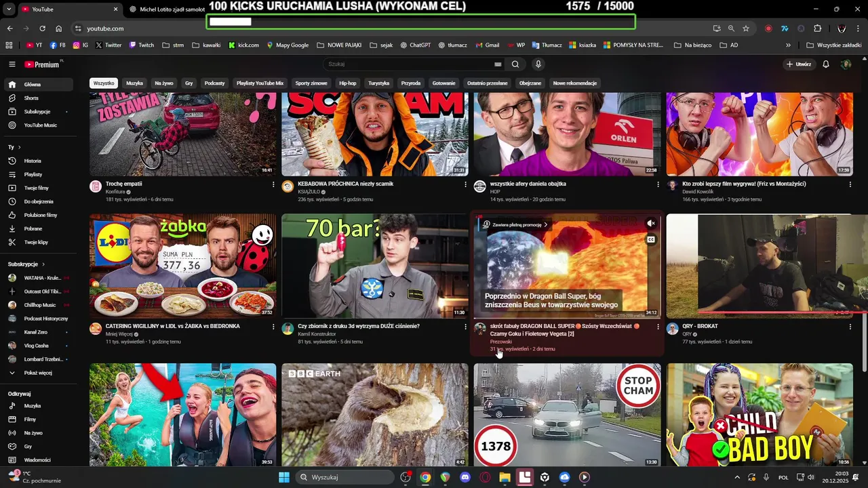
Task: Open options menu for Trochę empatii
Action: click(273, 184)
